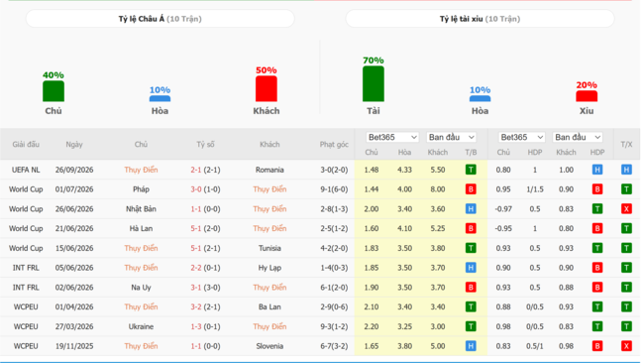This screenshot has height=363, width=644.
Task: Click the red B badge in Hà Lan row T/B column
Action: click(471, 228)
